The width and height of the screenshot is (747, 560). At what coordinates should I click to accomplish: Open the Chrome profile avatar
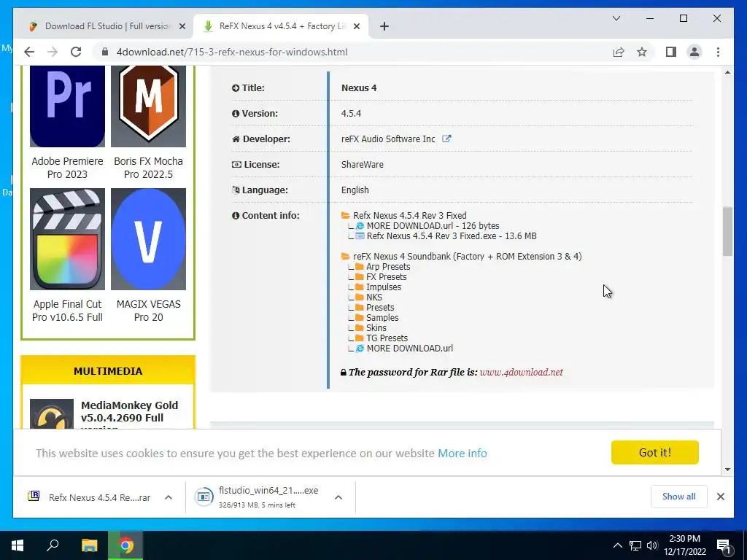click(x=694, y=52)
